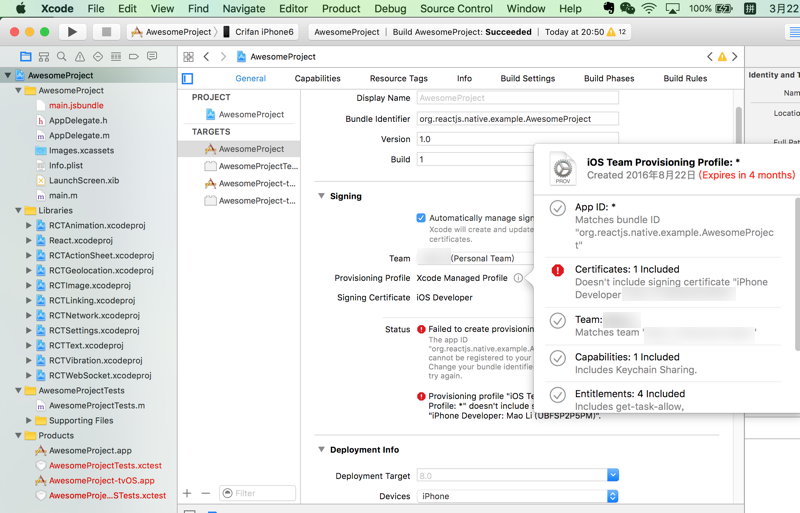Click the Version field
The width and height of the screenshot is (800, 513).
point(517,139)
